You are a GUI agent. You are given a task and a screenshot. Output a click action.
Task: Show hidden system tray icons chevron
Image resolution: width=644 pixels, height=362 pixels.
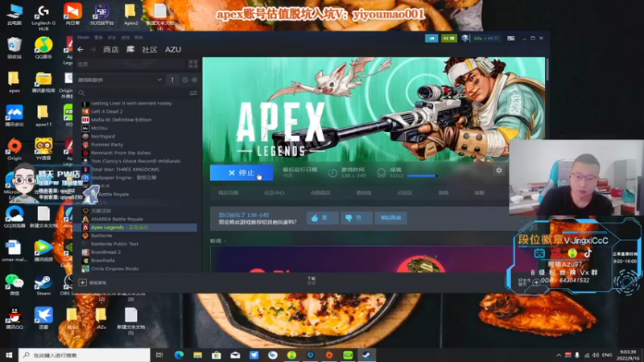(x=559, y=355)
